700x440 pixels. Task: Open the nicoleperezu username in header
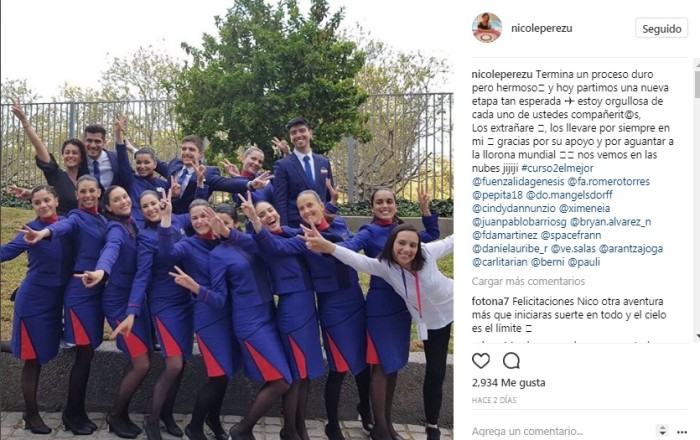click(x=542, y=28)
